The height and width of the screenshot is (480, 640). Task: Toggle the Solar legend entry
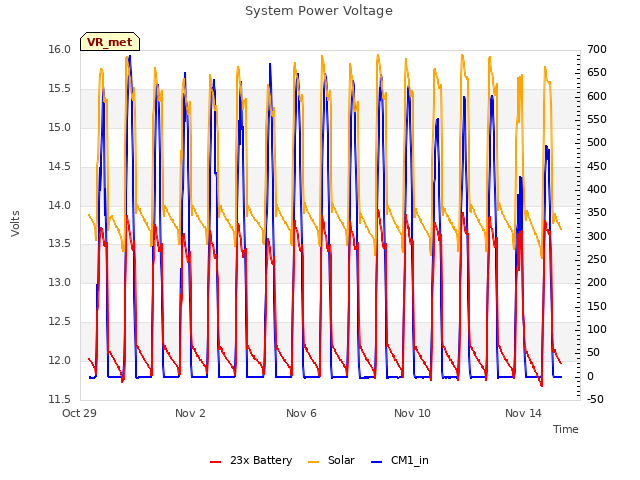[331, 460]
